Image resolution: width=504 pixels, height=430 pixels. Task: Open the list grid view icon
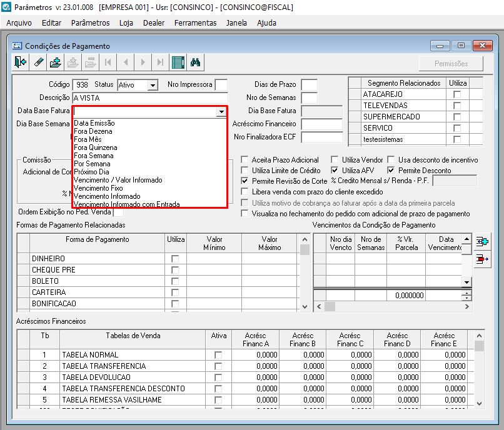pyautogui.click(x=178, y=62)
